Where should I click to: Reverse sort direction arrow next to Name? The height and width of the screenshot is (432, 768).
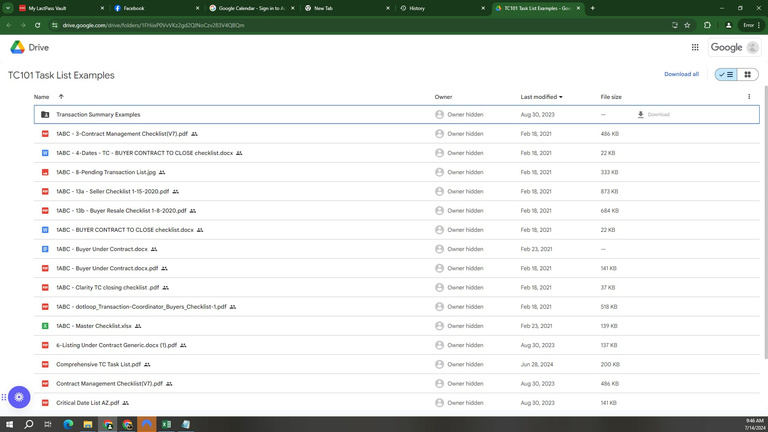61,96
